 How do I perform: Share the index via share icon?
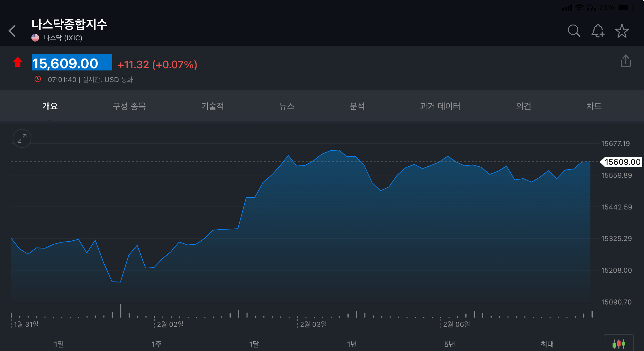(x=625, y=61)
